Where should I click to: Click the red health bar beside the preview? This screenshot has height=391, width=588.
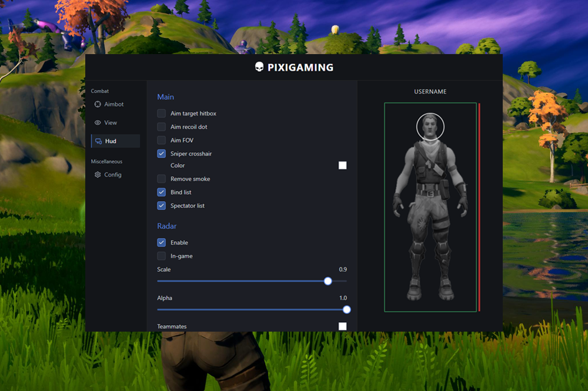pos(479,208)
